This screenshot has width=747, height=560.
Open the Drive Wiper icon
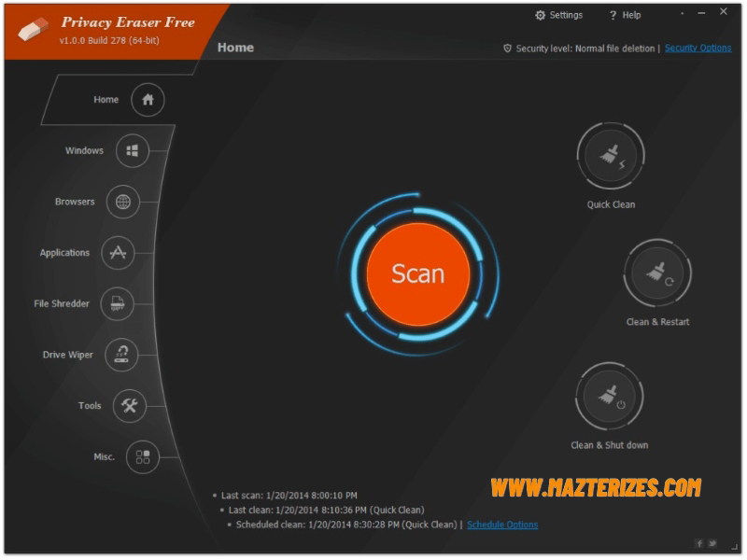pyautogui.click(x=121, y=355)
